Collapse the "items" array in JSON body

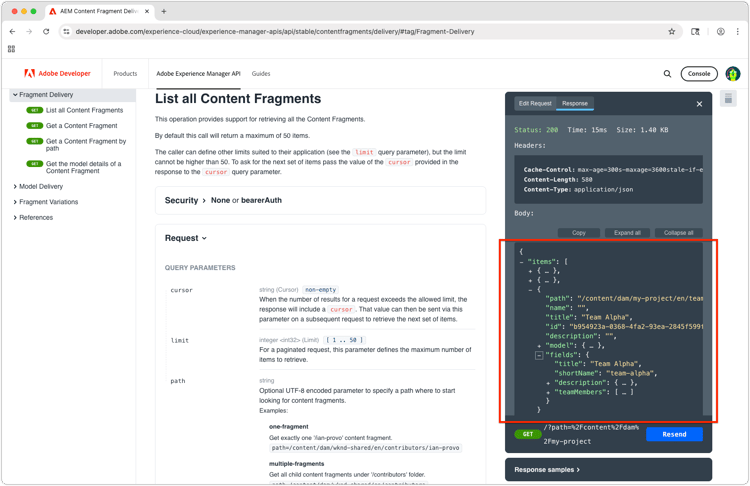521,262
